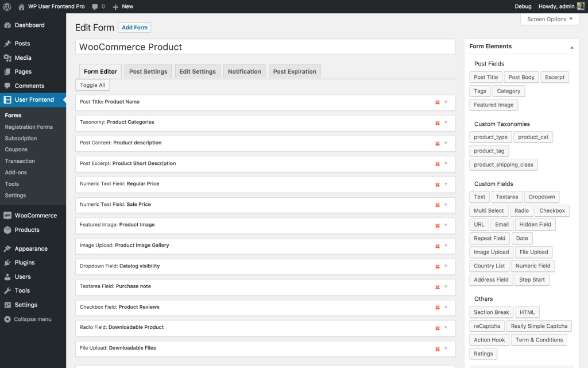
Task: Click the home icon next to WP User Frontend Pro
Action: pyautogui.click(x=21, y=7)
